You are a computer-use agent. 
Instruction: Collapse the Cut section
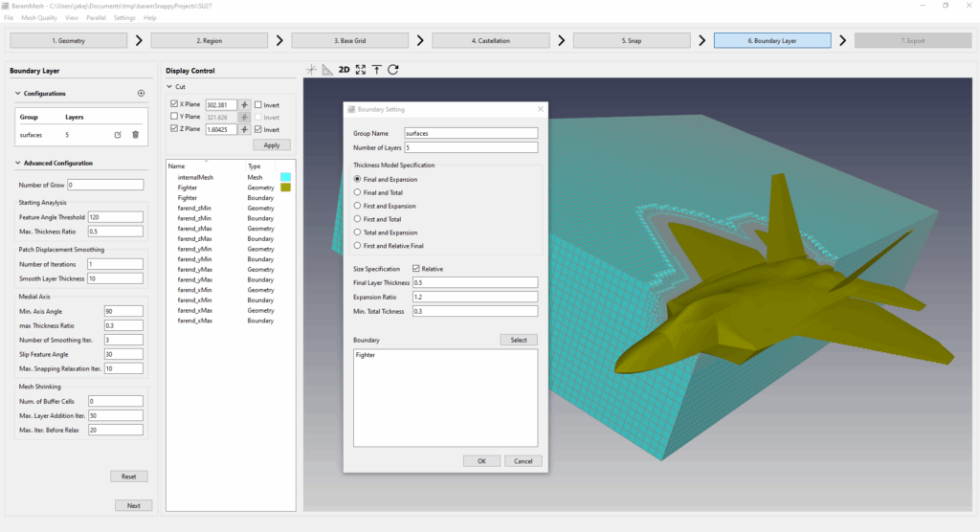click(168, 87)
